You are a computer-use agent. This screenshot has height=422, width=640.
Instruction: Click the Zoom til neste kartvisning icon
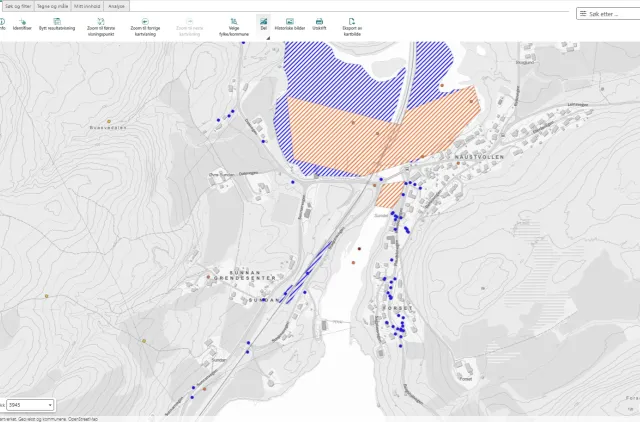[190, 21]
